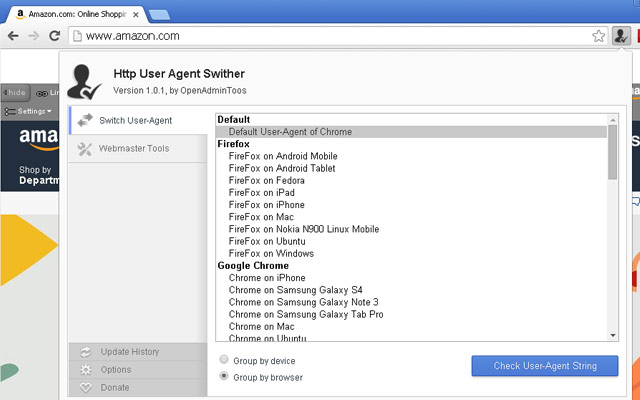The width and height of the screenshot is (640, 400).
Task: Open the Switch User-Agent tab
Action: 135,120
